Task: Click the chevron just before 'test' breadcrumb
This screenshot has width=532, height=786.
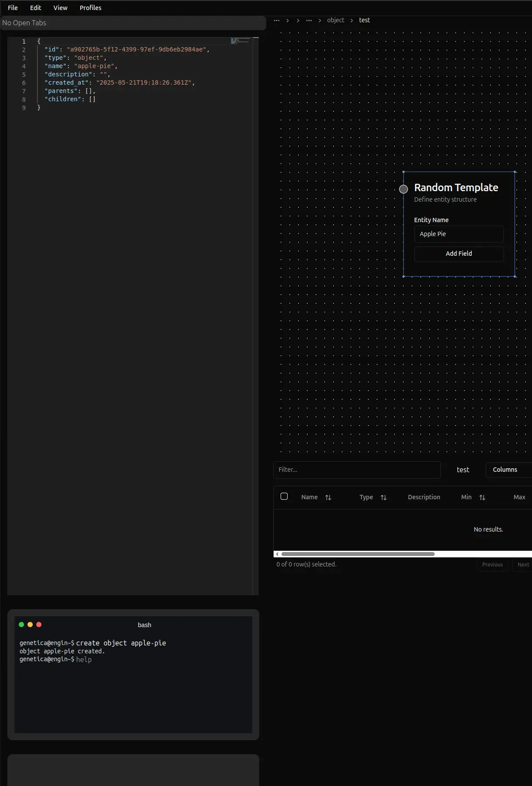Action: click(352, 20)
